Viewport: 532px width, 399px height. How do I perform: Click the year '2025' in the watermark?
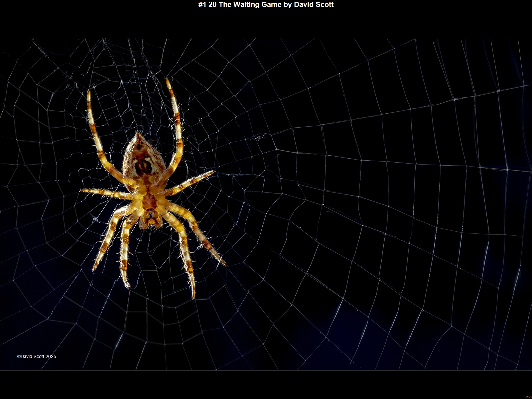pos(51,356)
